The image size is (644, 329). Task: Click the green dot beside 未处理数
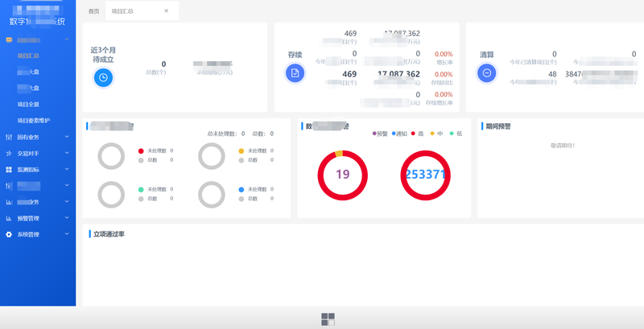(x=141, y=190)
